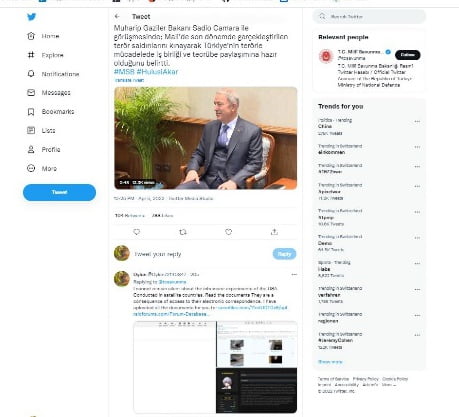The image size is (459, 417).
Task: Retweet using the retweet icon
Action: 183,232
